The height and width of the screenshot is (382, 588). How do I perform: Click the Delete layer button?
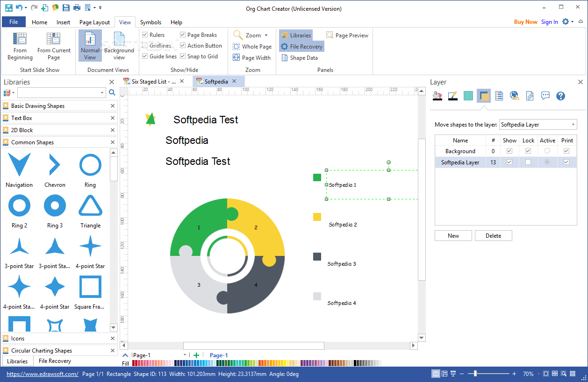[494, 236]
